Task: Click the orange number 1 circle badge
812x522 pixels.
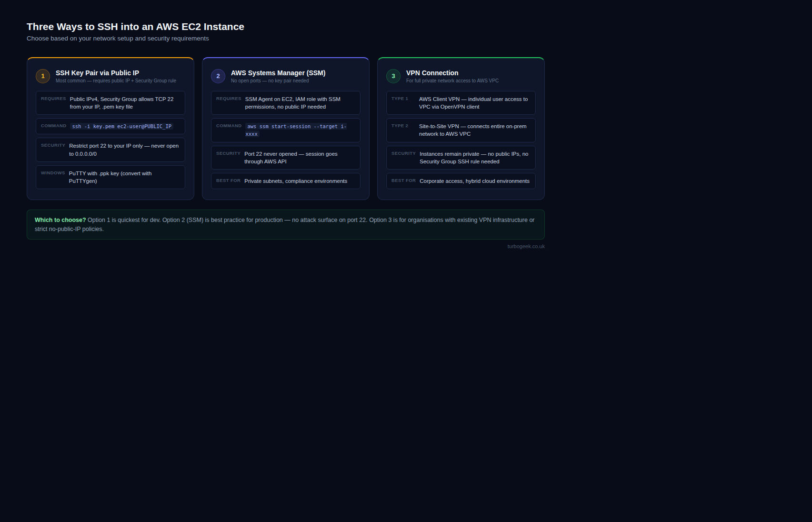Action: (43, 76)
